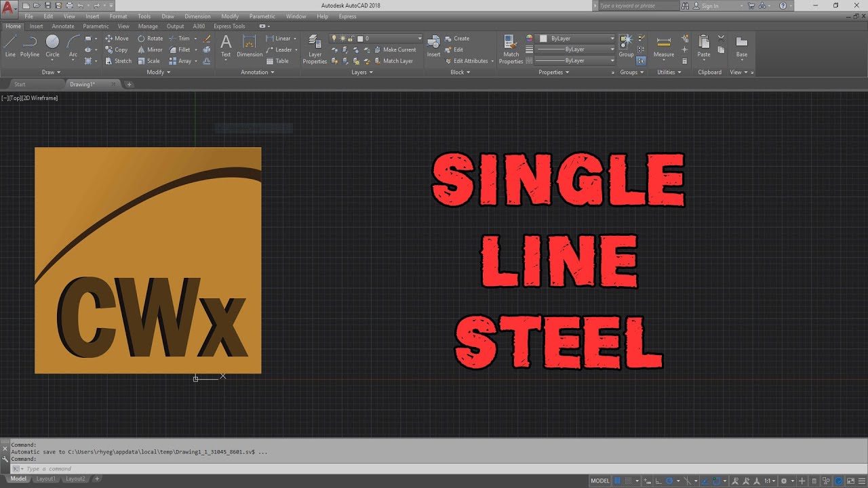The image size is (868, 488).
Task: Activate the Rotate command
Action: coord(150,39)
